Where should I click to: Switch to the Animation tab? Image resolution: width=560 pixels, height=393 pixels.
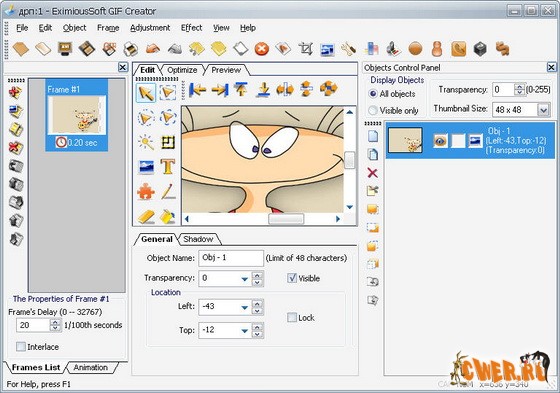click(91, 367)
